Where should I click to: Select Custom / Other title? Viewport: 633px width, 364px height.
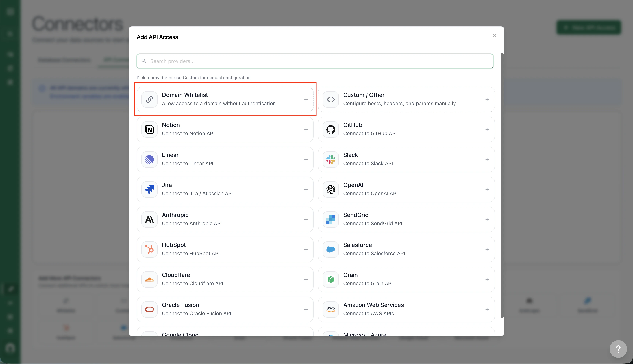[x=364, y=95]
